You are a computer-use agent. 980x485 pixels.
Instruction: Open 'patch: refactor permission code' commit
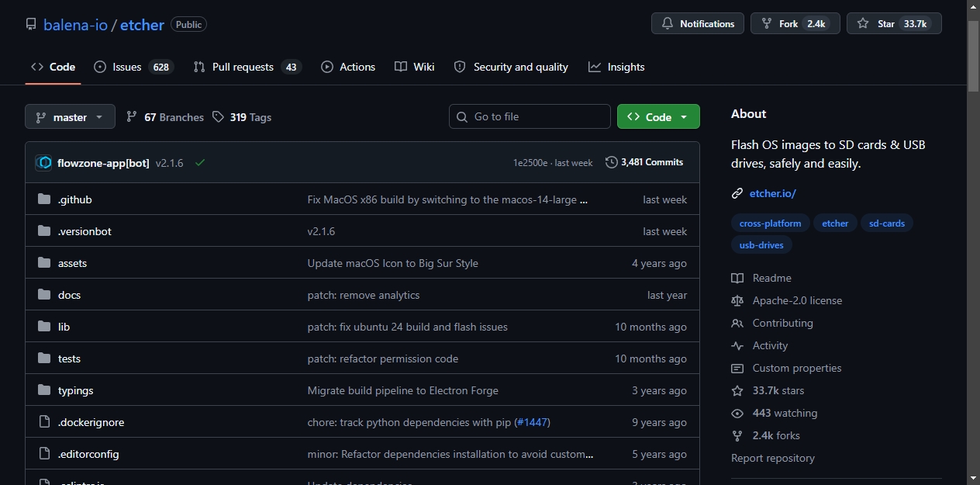tap(383, 359)
